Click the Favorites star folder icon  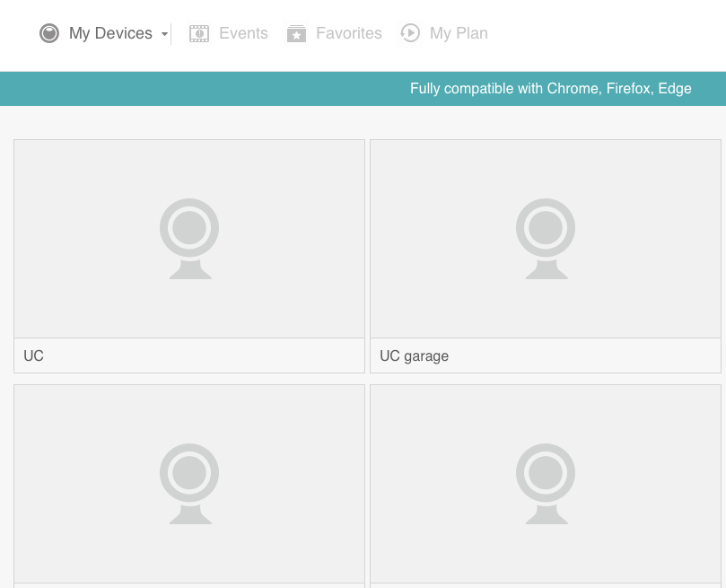pos(296,33)
